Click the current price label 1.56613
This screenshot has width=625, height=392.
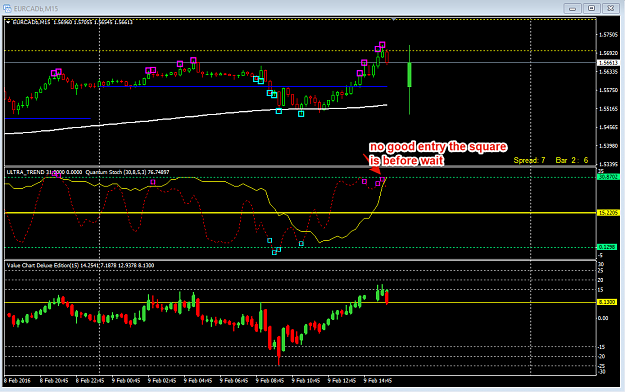608,63
